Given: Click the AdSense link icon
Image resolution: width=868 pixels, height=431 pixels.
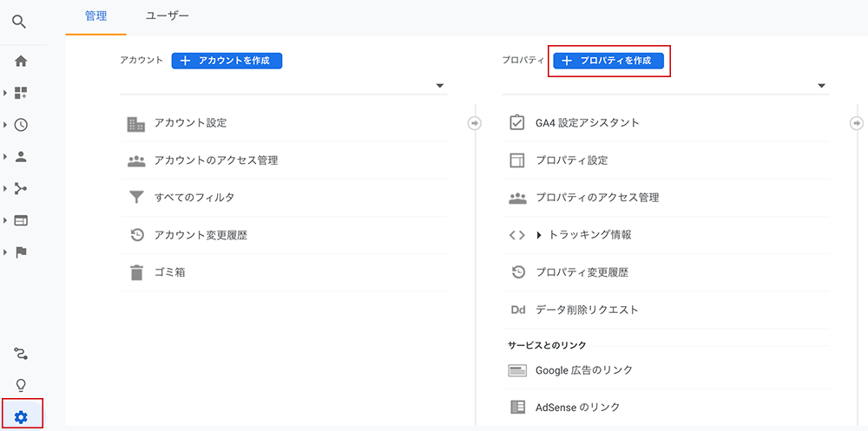Looking at the screenshot, I should pyautogui.click(x=517, y=408).
